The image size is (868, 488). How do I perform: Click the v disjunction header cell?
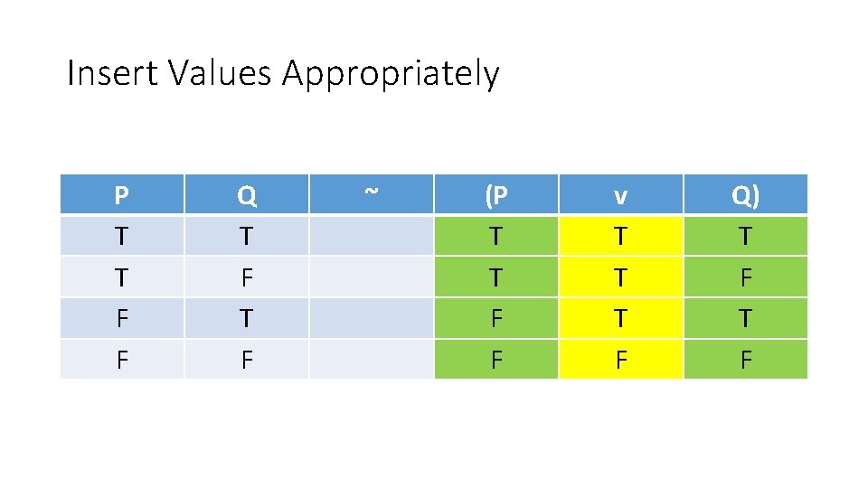point(621,194)
